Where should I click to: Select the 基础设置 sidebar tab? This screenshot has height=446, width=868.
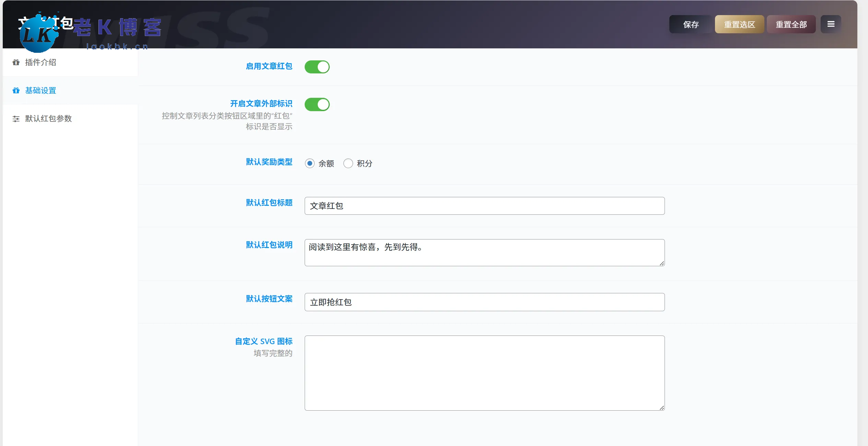coord(70,91)
